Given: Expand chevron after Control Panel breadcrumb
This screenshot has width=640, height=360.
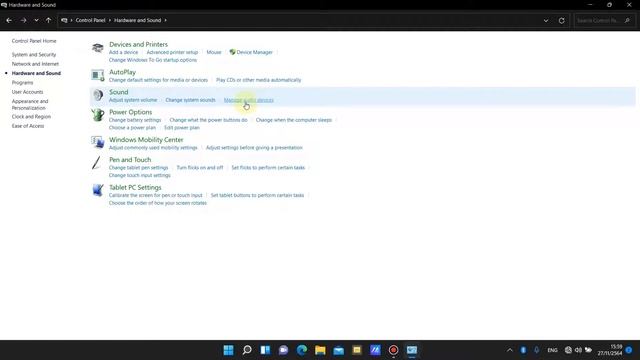Looking at the screenshot, I should pyautogui.click(x=110, y=20).
